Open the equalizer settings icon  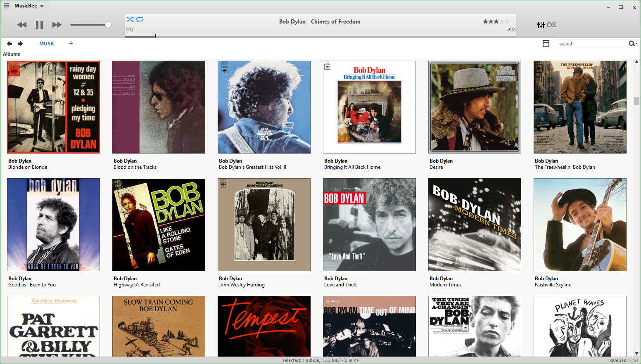541,25
